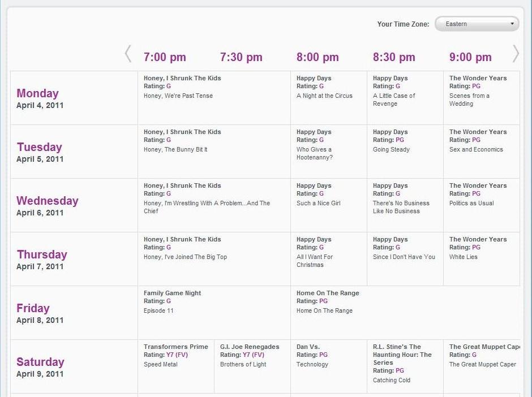532x397 pixels.
Task: Open episode Scenes from a Wedding
Action: point(469,100)
